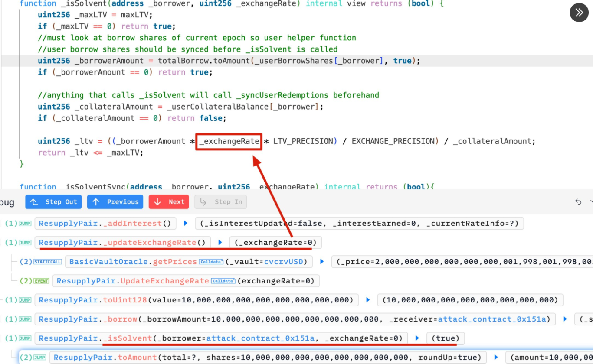Click the toUint128 result (10,000,000,...) box
The width and height of the screenshot is (593, 364).
click(x=470, y=300)
